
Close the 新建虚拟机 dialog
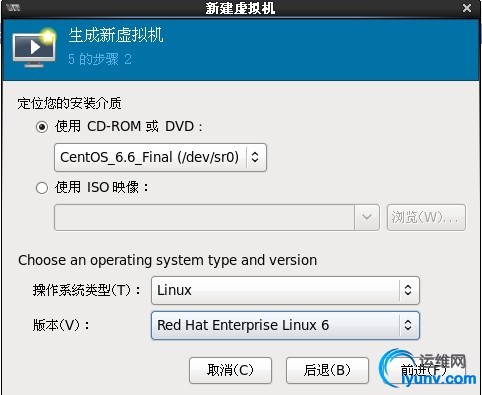pyautogui.click(x=467, y=8)
